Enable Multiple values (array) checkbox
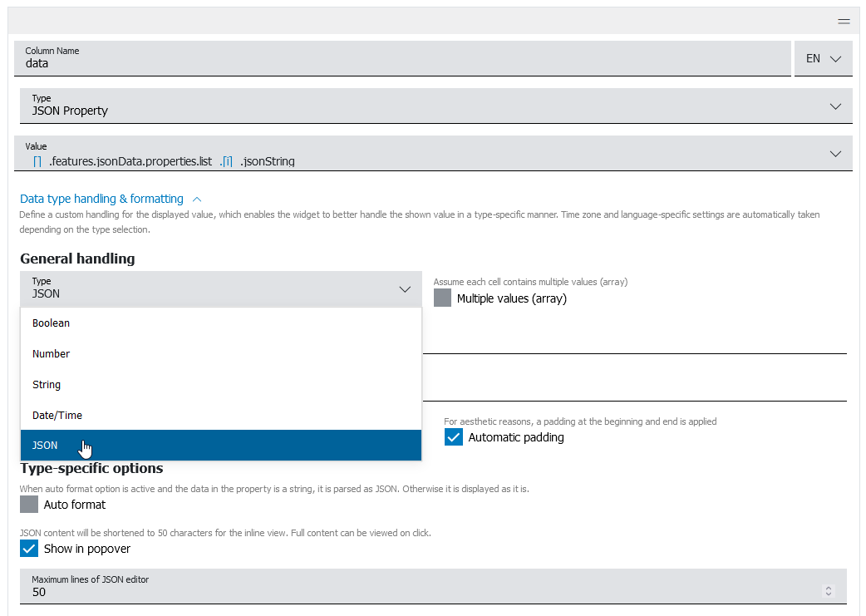The height and width of the screenshot is (616, 866). (443, 298)
